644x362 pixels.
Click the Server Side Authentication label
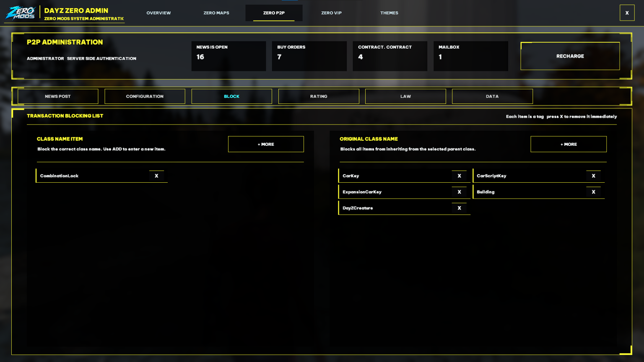(101, 59)
